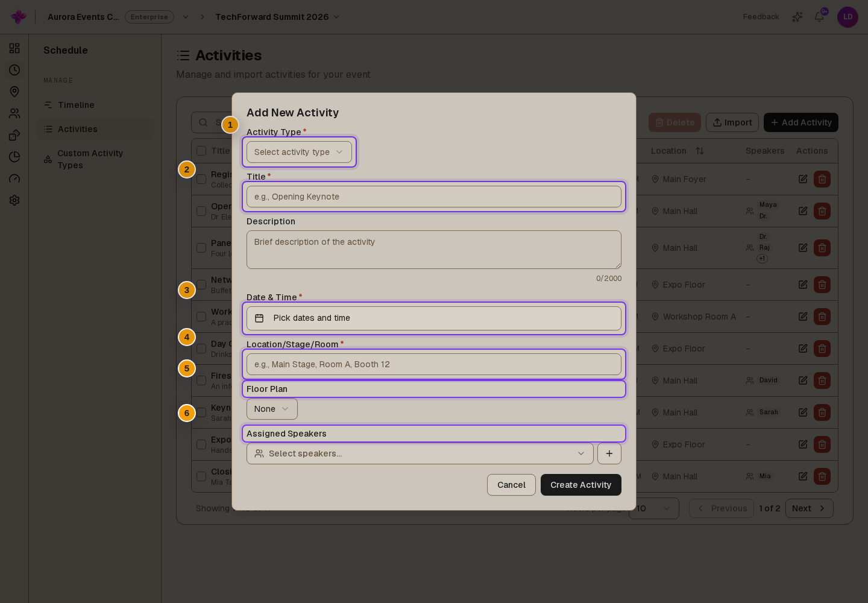Viewport: 868px width, 603px height.
Task: Click the Location/Stage/Room input field
Action: (x=434, y=364)
